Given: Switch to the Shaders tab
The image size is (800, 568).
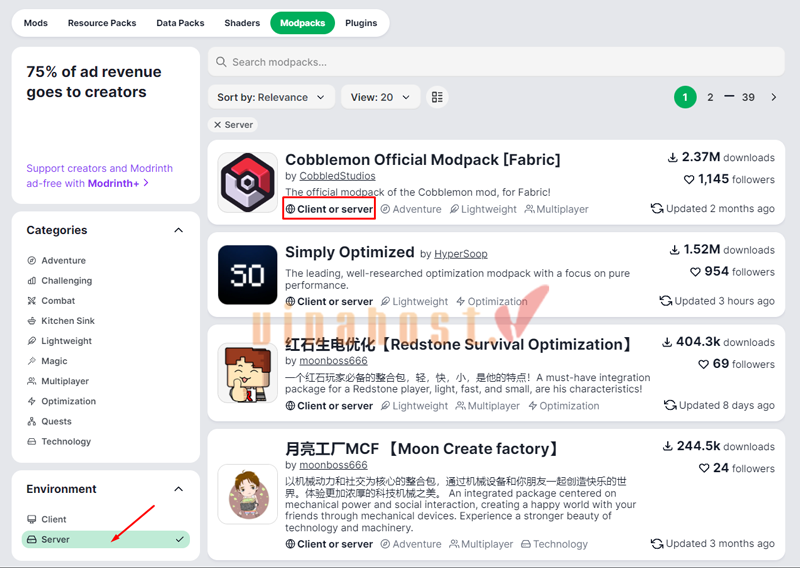Looking at the screenshot, I should tap(242, 23).
